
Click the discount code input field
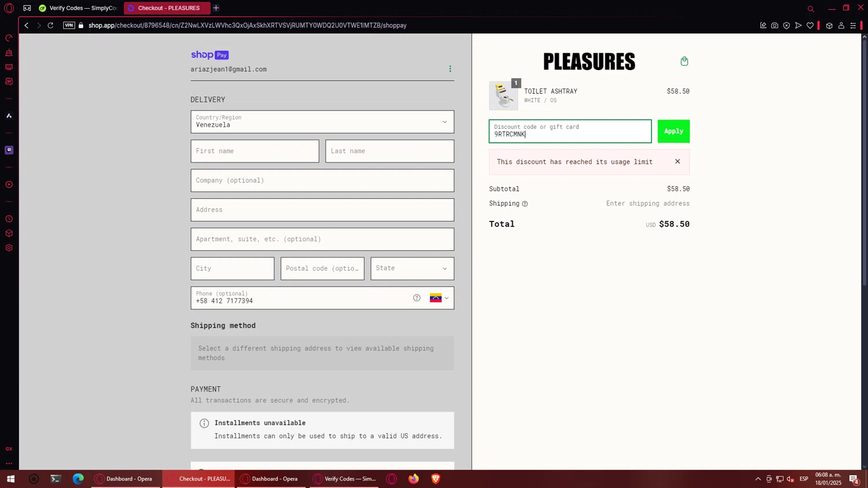point(570,131)
